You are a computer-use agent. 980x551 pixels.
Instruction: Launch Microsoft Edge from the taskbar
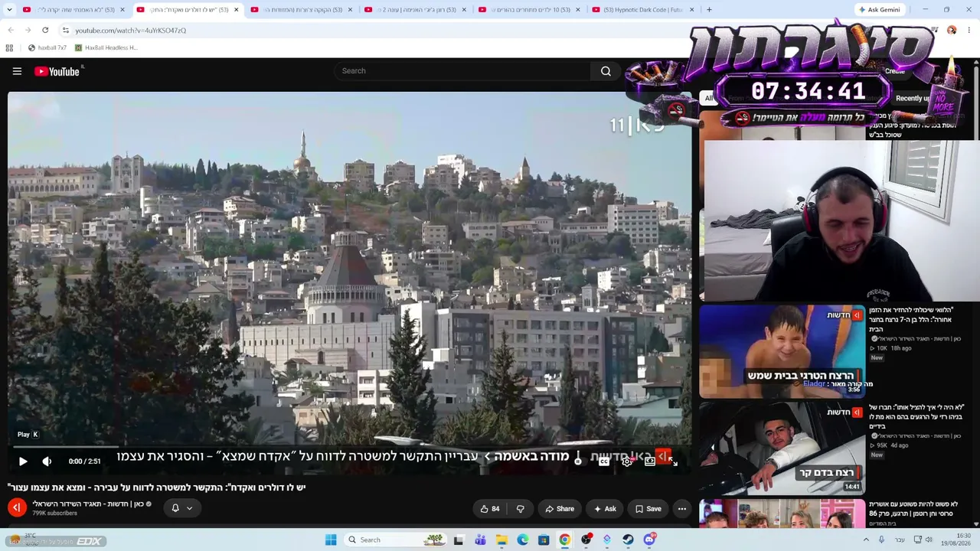point(523,540)
